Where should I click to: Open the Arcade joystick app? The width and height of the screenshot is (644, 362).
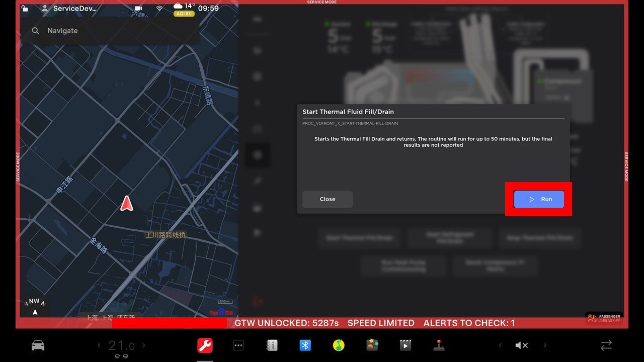tap(439, 345)
